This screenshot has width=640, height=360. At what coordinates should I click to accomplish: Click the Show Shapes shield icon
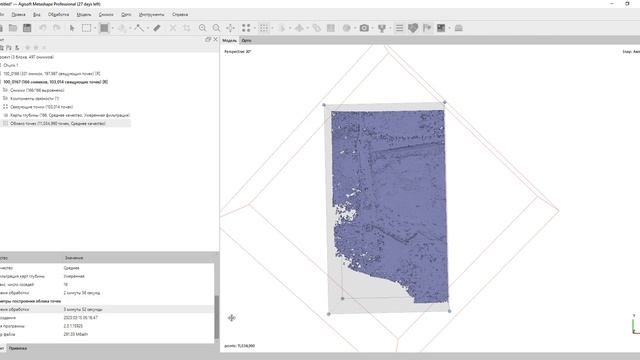click(x=413, y=28)
